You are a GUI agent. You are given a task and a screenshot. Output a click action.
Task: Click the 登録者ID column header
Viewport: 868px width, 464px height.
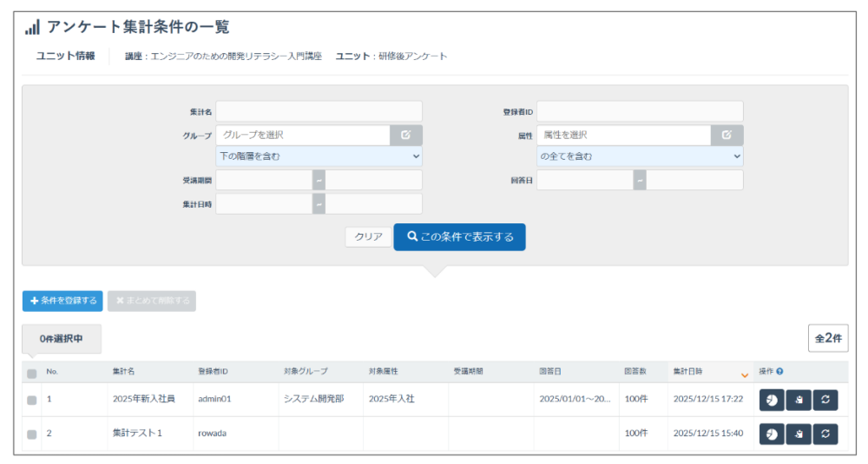213,372
